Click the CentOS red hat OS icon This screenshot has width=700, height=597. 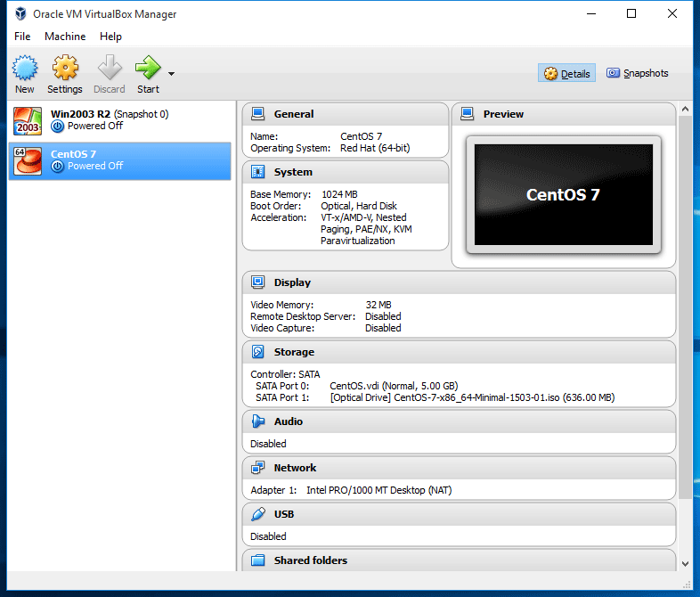(x=28, y=161)
